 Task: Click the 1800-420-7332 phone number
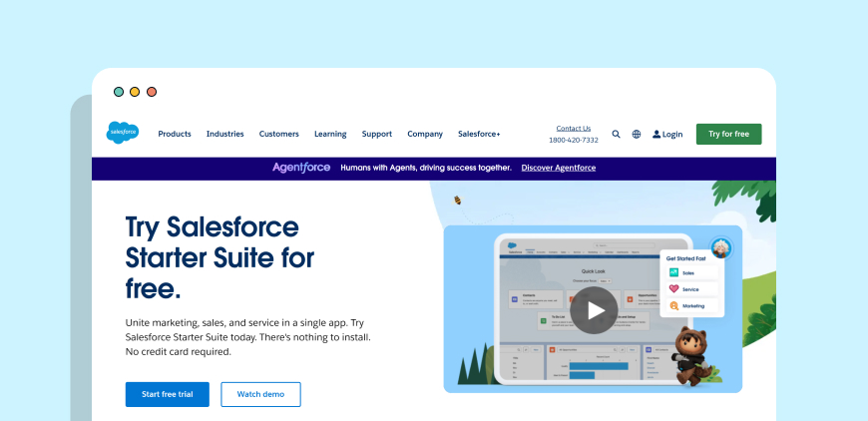coord(574,140)
